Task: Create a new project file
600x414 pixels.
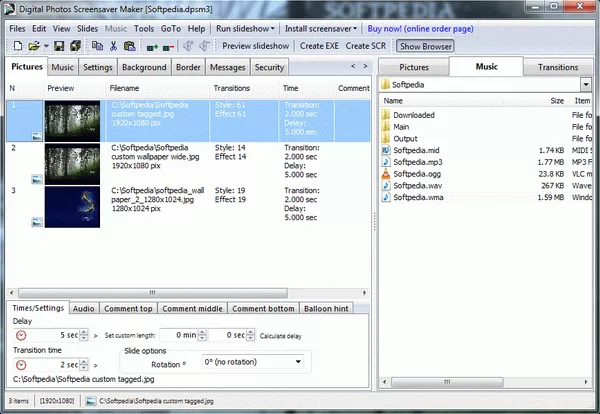Action: point(18,46)
